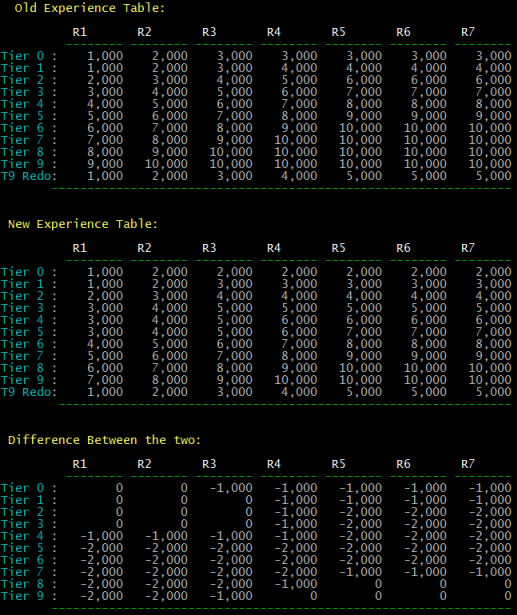Click the R4 column header in Old Experience Table
The image size is (517, 615).
click(274, 32)
